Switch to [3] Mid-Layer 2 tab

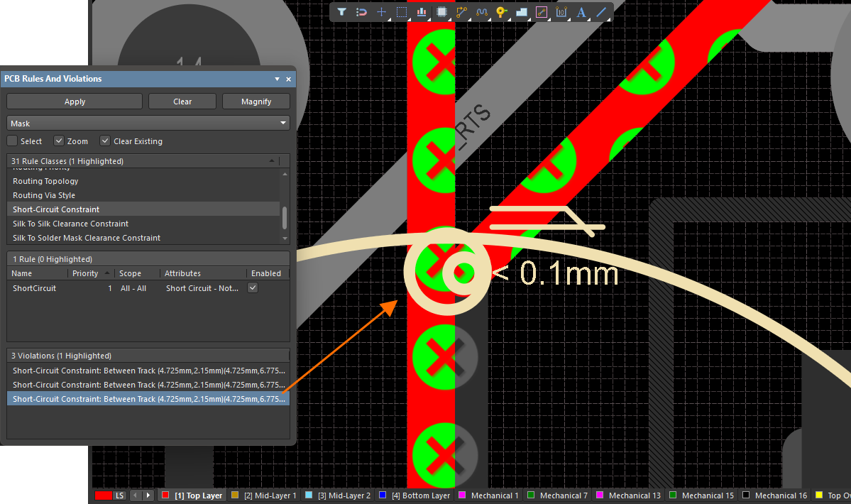(x=338, y=495)
